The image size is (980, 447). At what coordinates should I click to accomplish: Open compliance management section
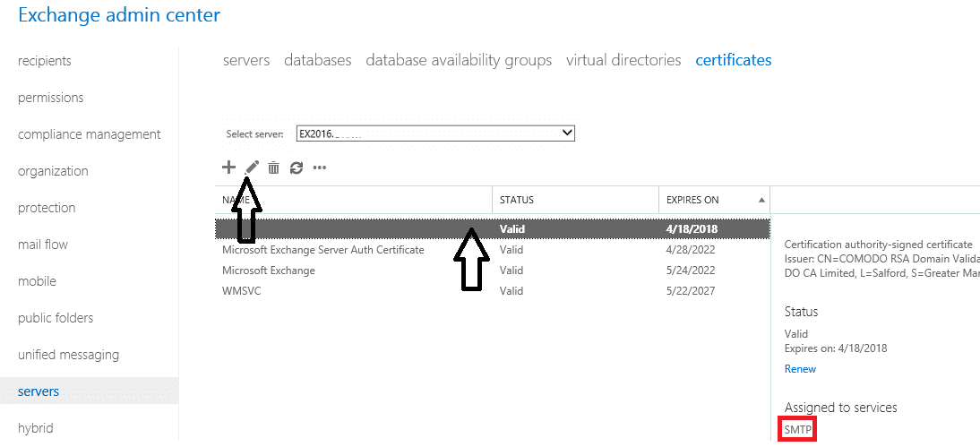click(90, 134)
